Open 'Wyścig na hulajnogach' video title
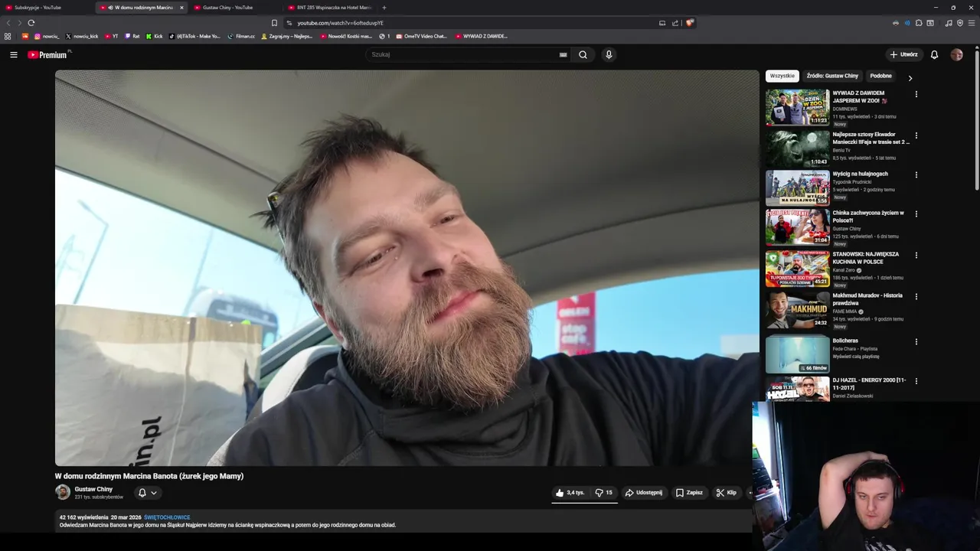This screenshot has width=980, height=551. tap(861, 174)
